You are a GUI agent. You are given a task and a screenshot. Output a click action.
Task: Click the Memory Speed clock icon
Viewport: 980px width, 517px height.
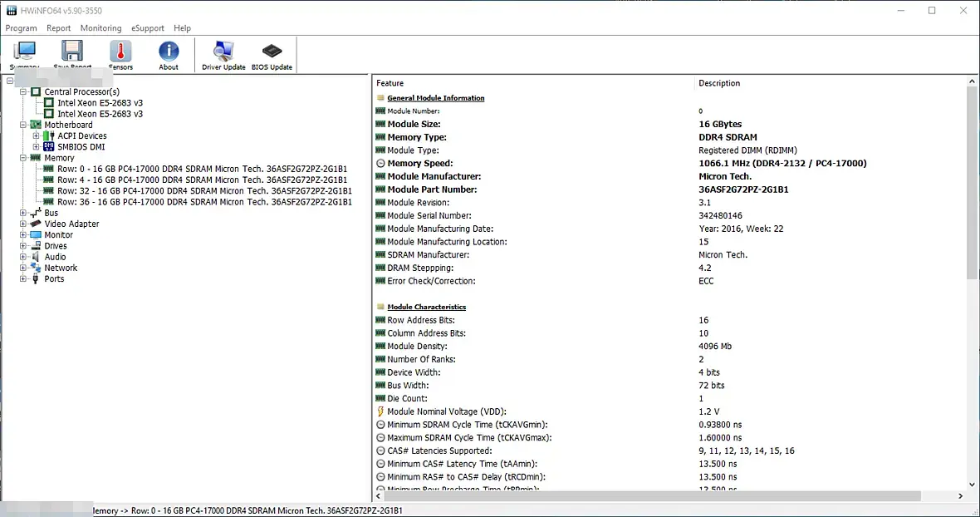click(380, 163)
